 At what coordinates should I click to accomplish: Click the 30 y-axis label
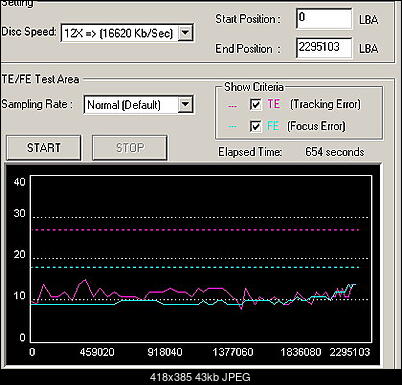pos(19,213)
